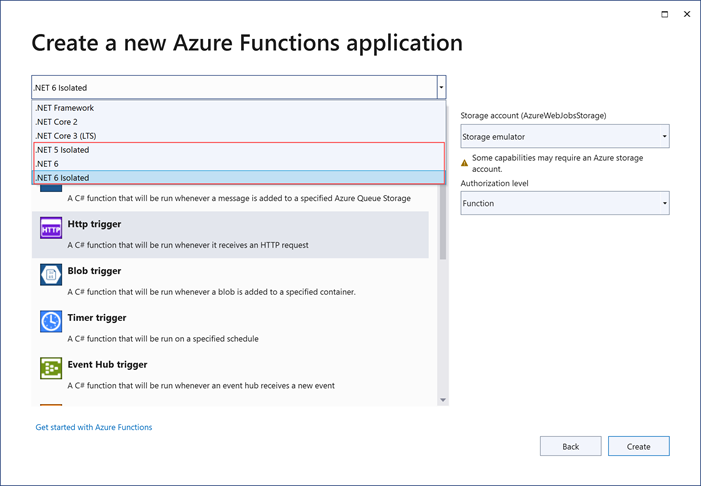The image size is (701, 486).
Task: Select .NET Framework from the list
Action: pyautogui.click(x=65, y=108)
